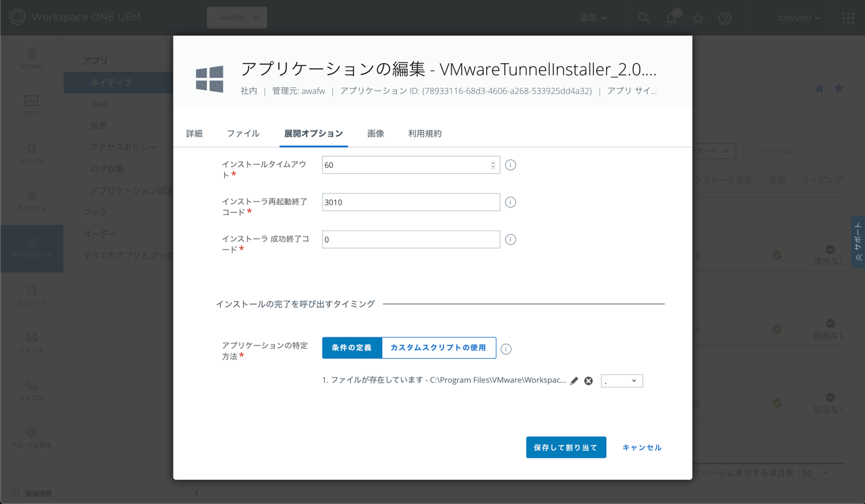Open notifications bell icon
The image size is (865, 504).
coord(672,17)
